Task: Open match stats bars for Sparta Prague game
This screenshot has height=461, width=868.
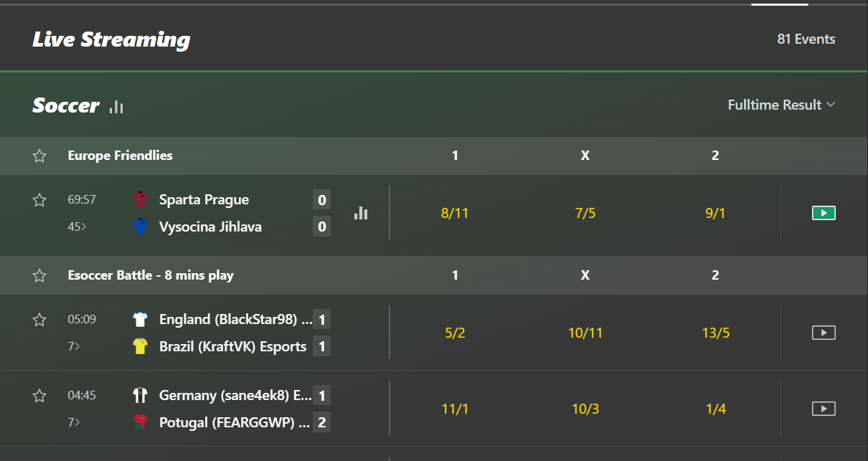Action: coord(361,213)
